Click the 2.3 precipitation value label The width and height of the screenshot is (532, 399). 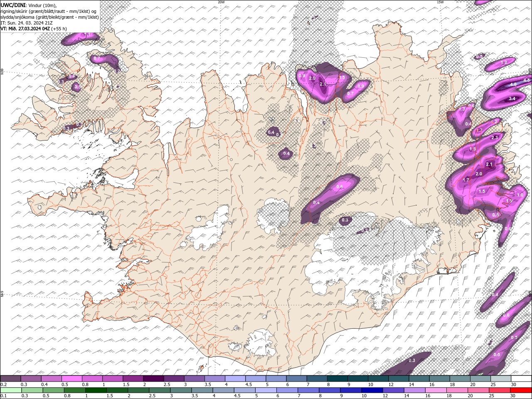tap(495, 138)
